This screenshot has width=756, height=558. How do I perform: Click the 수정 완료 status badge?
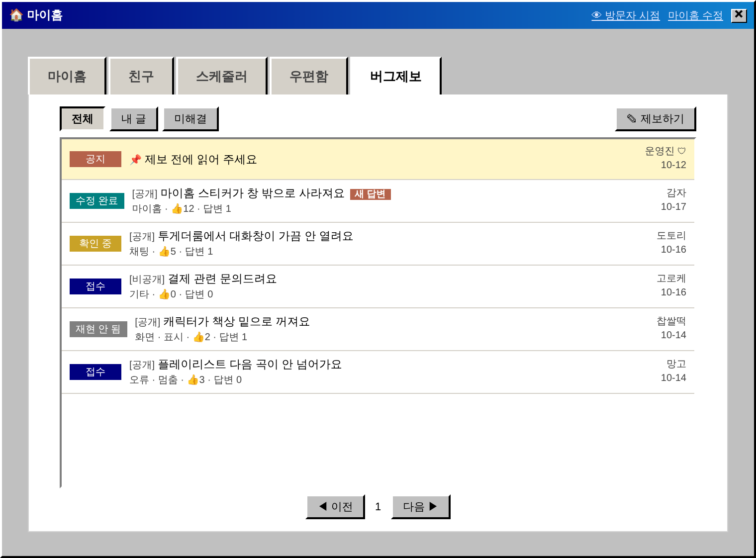click(97, 201)
